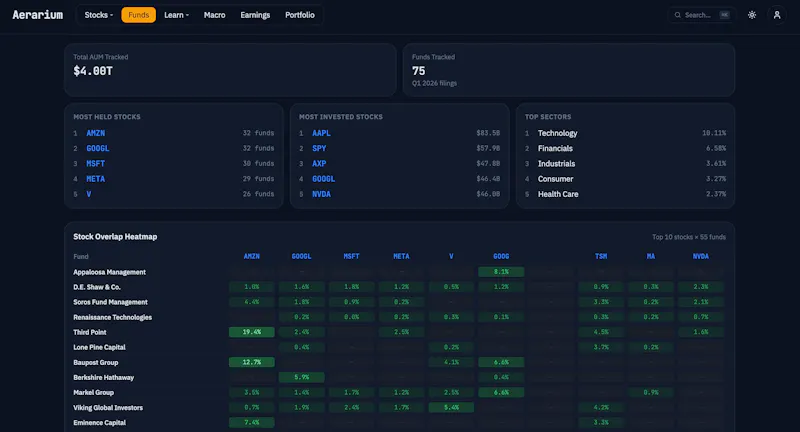Open V in Most Held Stocks
The height and width of the screenshot is (432, 800).
coord(89,194)
